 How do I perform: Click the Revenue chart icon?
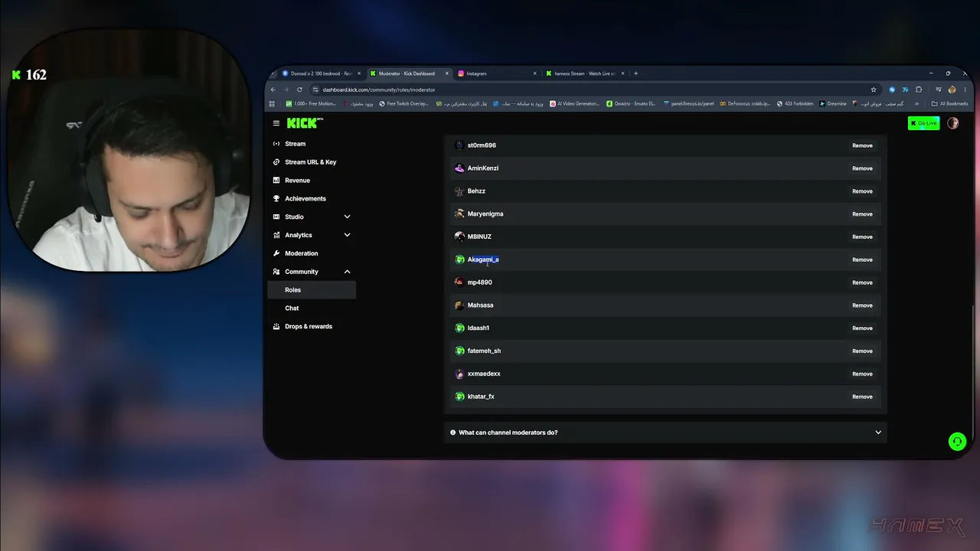[x=276, y=181]
